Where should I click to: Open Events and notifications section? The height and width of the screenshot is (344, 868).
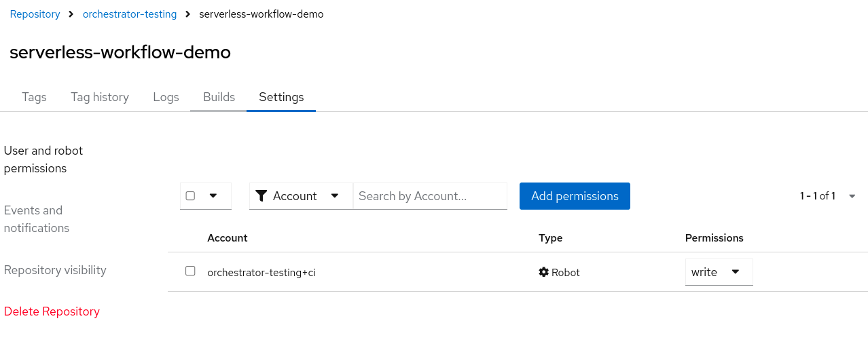coord(37,219)
